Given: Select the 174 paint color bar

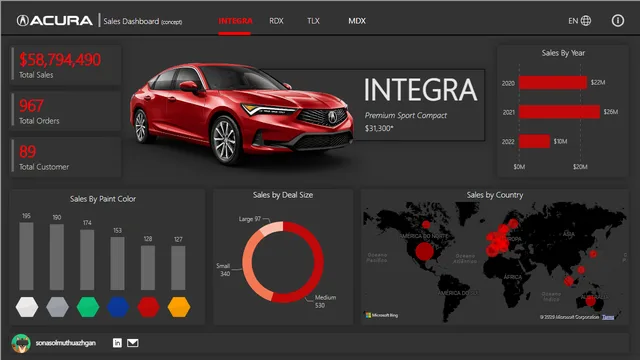Looking at the screenshot, I should (x=87, y=260).
